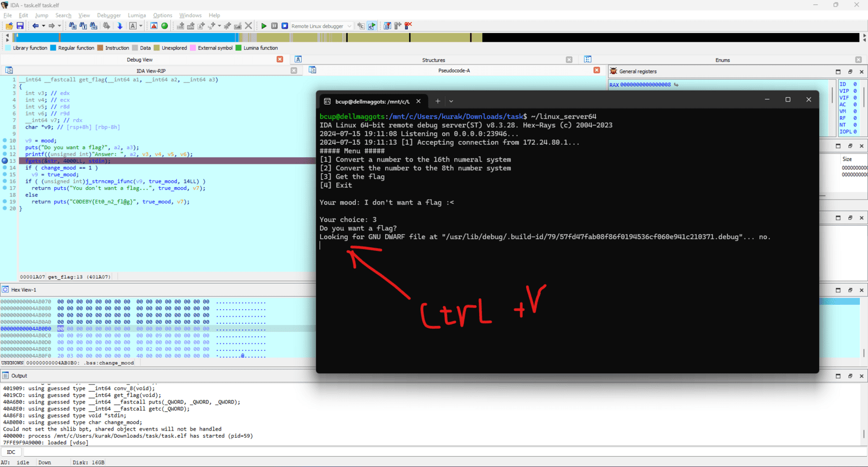
Task: Focus the IDC command input field
Action: pos(444,452)
